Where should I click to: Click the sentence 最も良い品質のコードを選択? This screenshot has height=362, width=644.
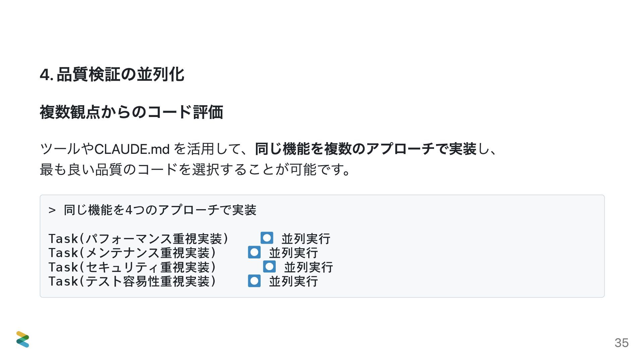click(129, 170)
